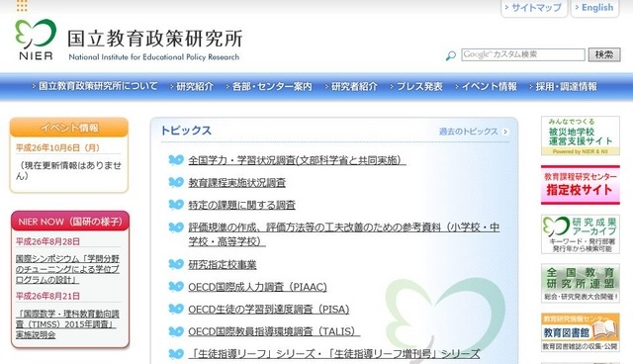Screen dimensions: 633x364
Task: Open 教育課程実施状況調査 link
Action: [237, 183]
